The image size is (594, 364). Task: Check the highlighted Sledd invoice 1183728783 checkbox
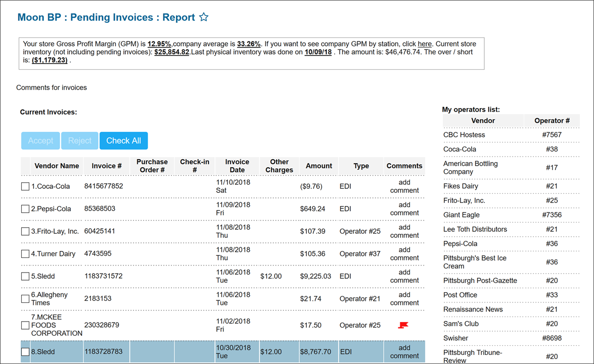[x=25, y=352]
